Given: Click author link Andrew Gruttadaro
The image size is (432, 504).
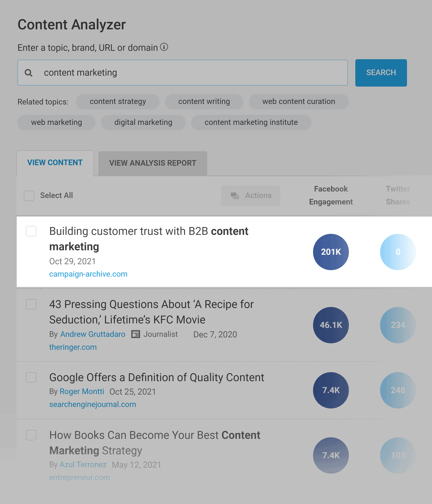Looking at the screenshot, I should 93,334.
